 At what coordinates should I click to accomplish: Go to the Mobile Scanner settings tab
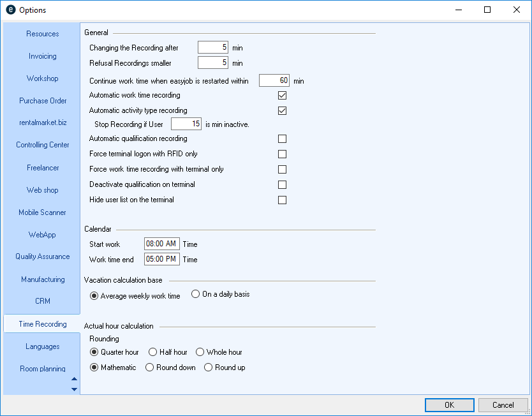click(x=42, y=212)
